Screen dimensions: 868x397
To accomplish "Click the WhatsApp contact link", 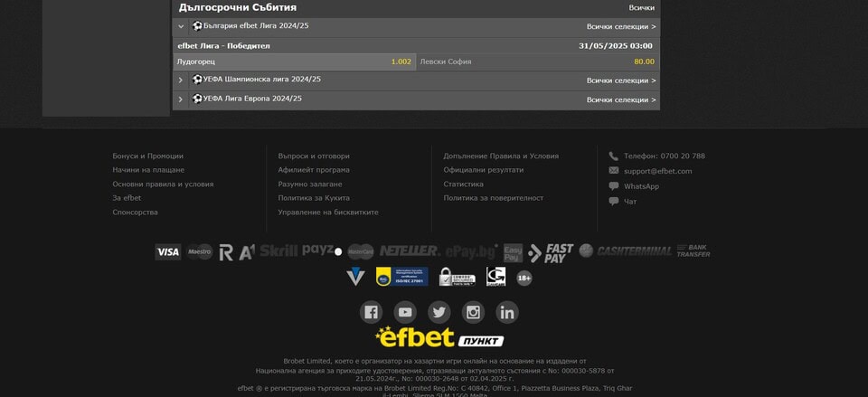I will point(642,186).
